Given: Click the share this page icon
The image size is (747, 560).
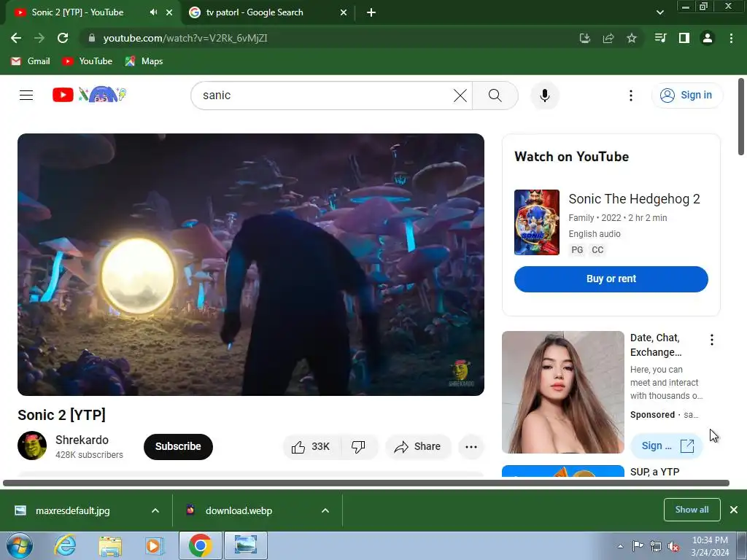Looking at the screenshot, I should (x=608, y=38).
